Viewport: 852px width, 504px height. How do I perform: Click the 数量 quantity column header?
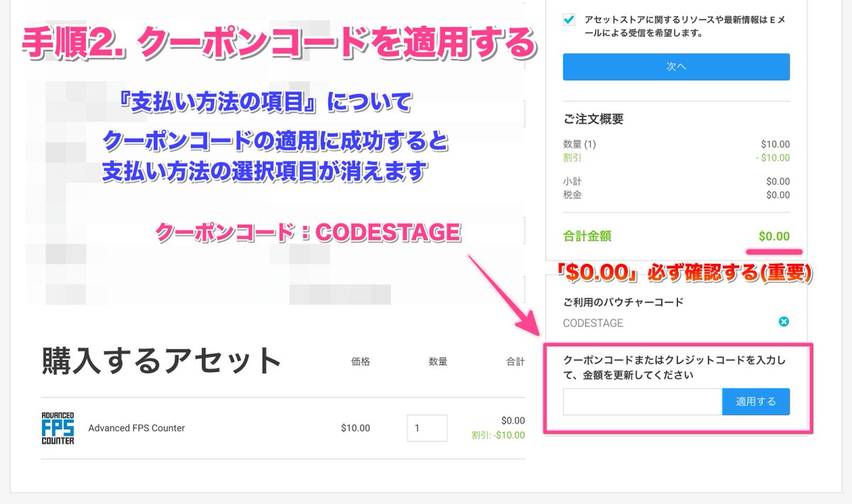pyautogui.click(x=437, y=361)
